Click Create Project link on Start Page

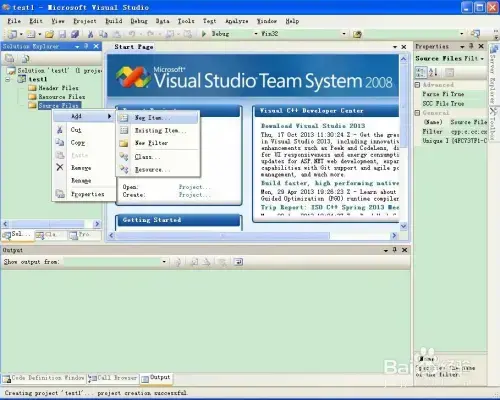pyautogui.click(x=194, y=195)
